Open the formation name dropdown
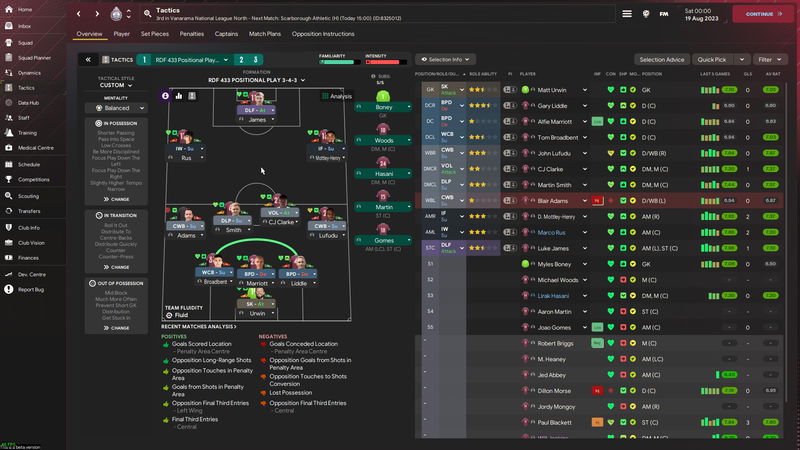Screen dimensions: 800x450 point(257,80)
